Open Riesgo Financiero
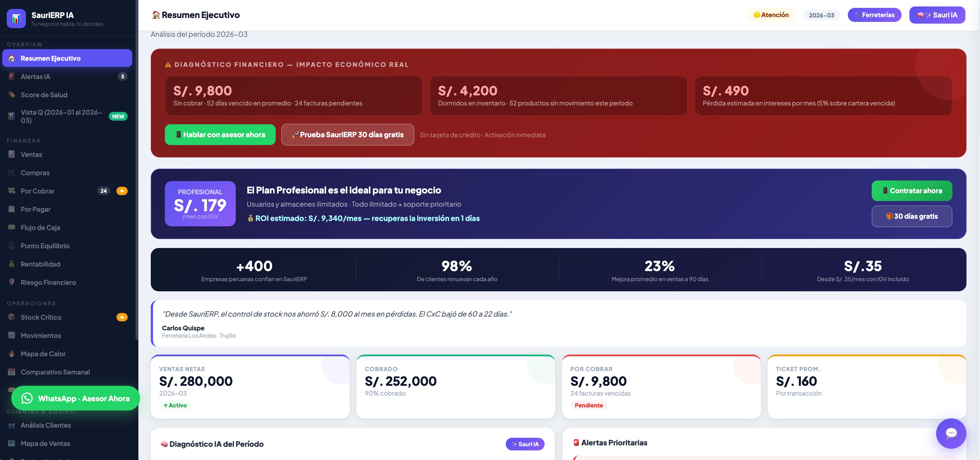Viewport: 980px width, 460px height. (x=67, y=282)
